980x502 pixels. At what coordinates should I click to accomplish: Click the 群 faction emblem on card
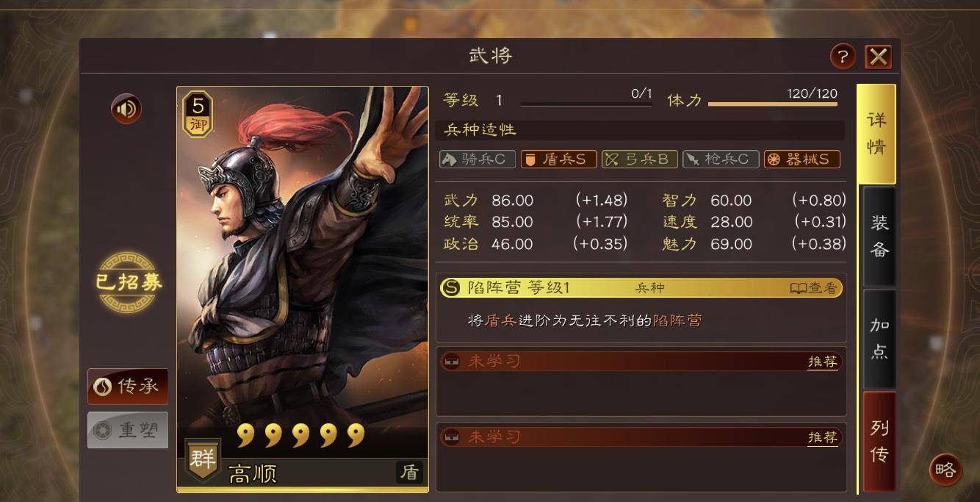pyautogui.click(x=202, y=460)
